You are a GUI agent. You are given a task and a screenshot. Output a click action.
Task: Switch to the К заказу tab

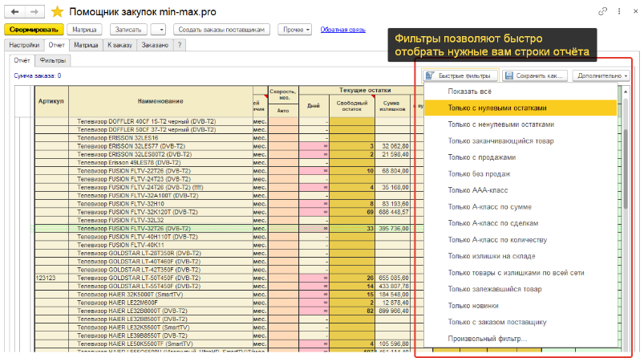[119, 46]
